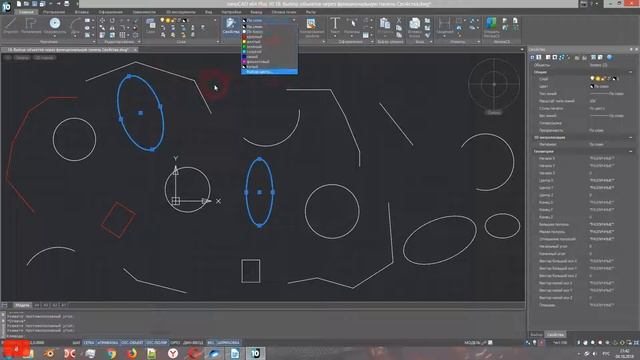Viewport: 640px width, 360px height.
Task: Toggle ВЕС lineweight display in status bar
Action: [x=211, y=343]
